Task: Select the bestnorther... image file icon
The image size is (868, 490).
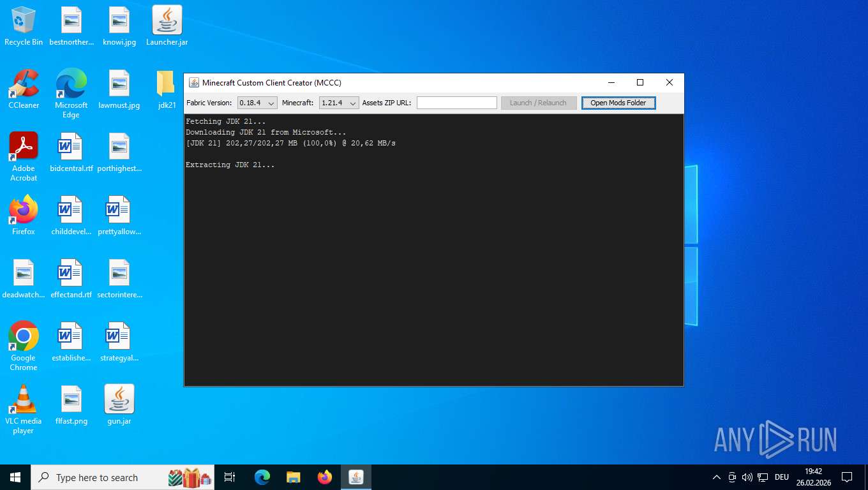Action: click(x=71, y=26)
